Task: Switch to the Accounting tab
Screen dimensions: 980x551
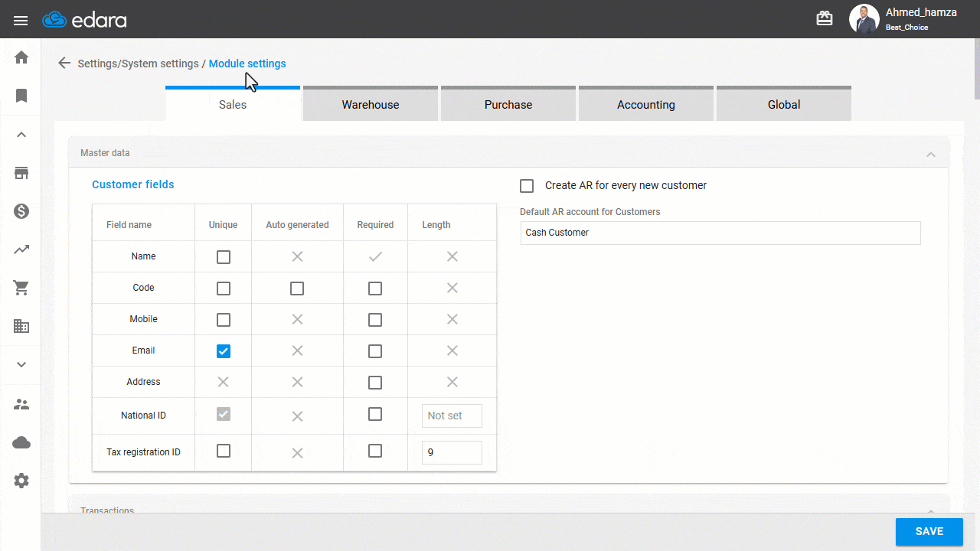Action: coord(646,103)
